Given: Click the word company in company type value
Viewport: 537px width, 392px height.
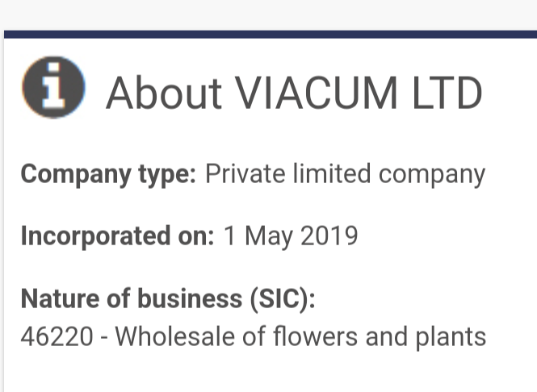Looking at the screenshot, I should tap(432, 176).
